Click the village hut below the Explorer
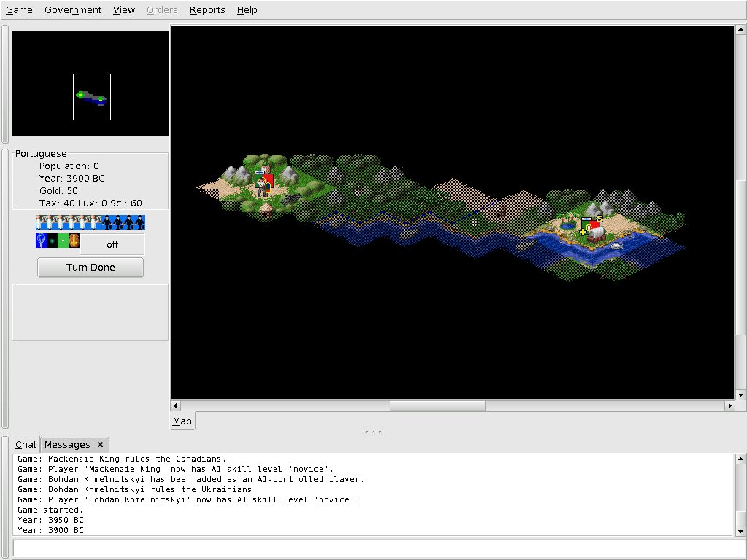747x560 pixels. 266,210
